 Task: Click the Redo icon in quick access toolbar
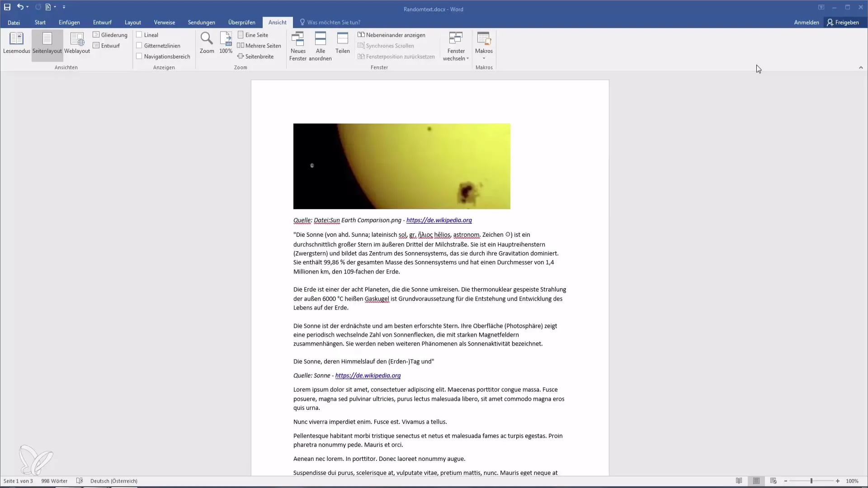point(38,7)
